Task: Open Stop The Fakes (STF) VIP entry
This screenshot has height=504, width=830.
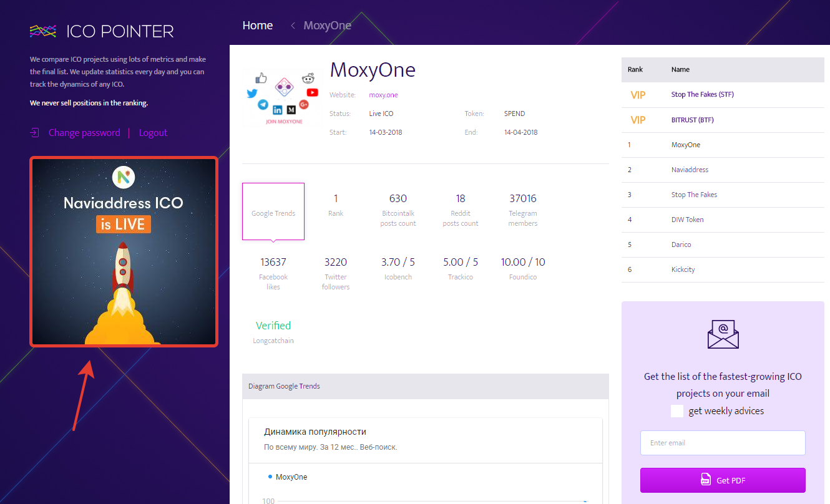Action: pyautogui.click(x=703, y=95)
